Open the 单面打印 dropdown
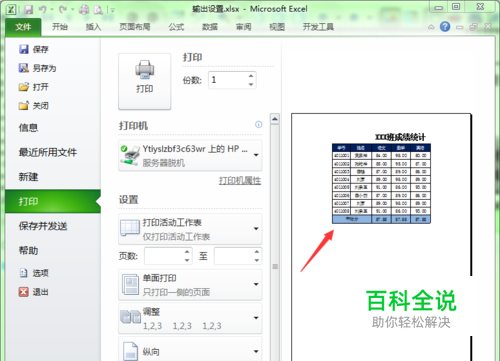 click(190, 285)
